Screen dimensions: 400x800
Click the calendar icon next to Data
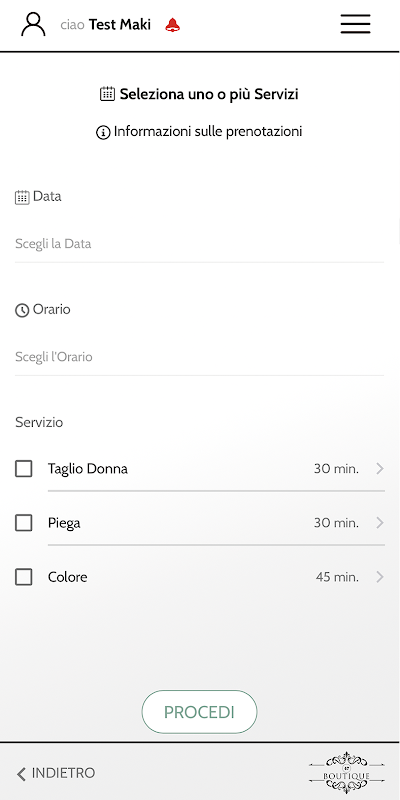pos(22,197)
